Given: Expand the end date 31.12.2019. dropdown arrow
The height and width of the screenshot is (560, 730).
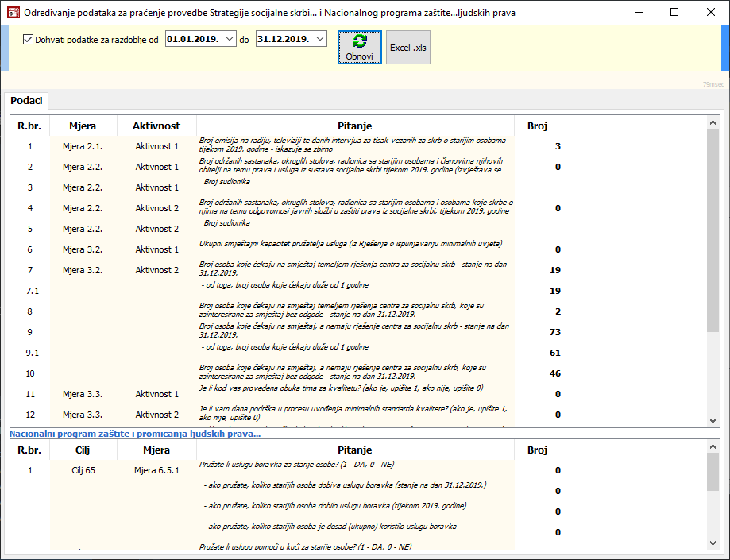Looking at the screenshot, I should pyautogui.click(x=319, y=39).
